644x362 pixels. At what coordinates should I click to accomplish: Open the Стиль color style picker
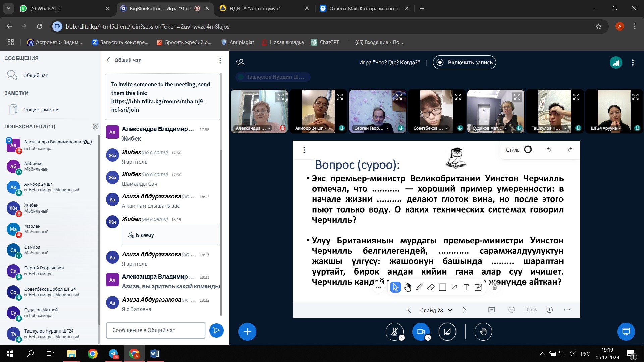tap(528, 149)
